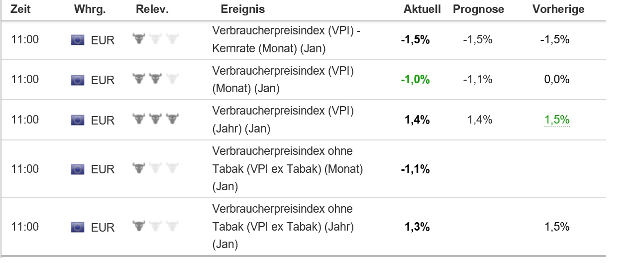Open the Verbraucherpreisindex (VPI) - Kernrate (Monat) event
Image resolution: width=644 pixels, height=263 pixels.
[x=286, y=40]
